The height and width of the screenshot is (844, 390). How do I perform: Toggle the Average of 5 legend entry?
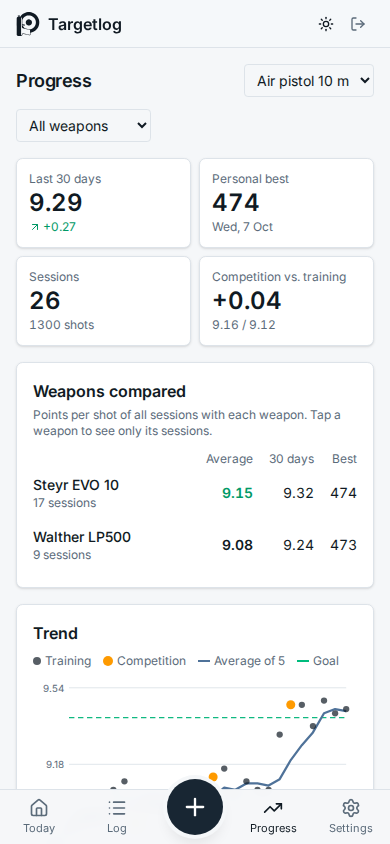(x=242, y=660)
